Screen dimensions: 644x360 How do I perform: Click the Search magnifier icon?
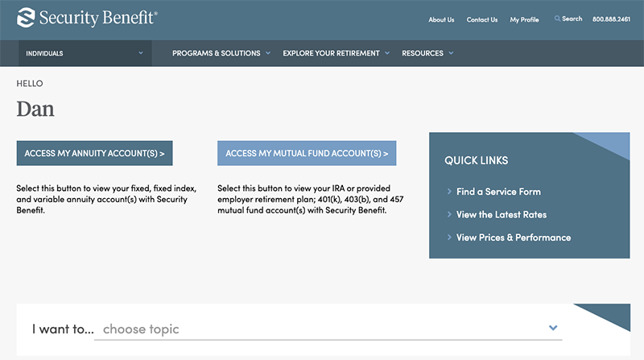557,19
